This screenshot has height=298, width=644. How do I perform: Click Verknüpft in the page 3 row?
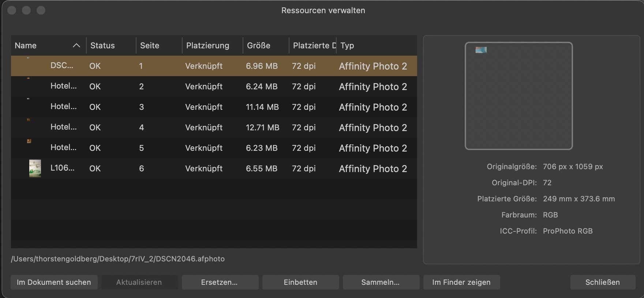[x=204, y=107]
